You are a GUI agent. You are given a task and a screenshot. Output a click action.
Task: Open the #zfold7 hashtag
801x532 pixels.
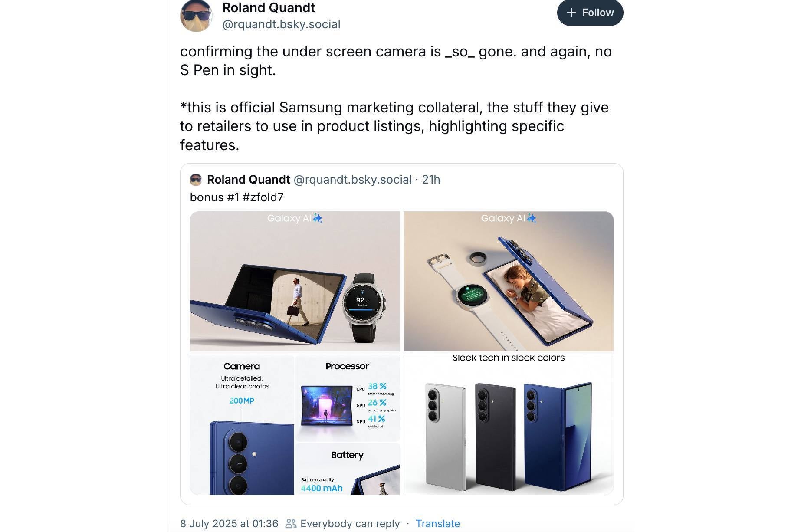(x=264, y=197)
